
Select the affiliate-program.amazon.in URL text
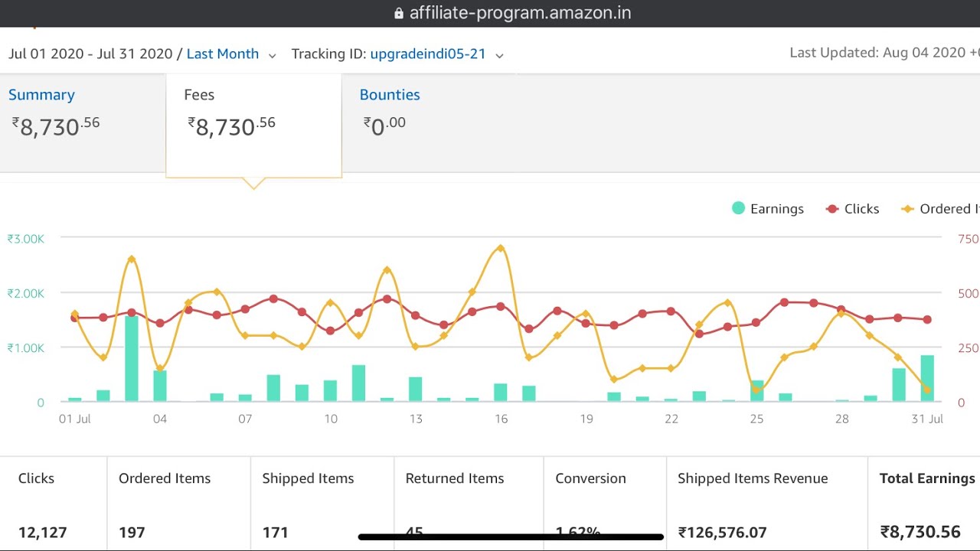(520, 13)
